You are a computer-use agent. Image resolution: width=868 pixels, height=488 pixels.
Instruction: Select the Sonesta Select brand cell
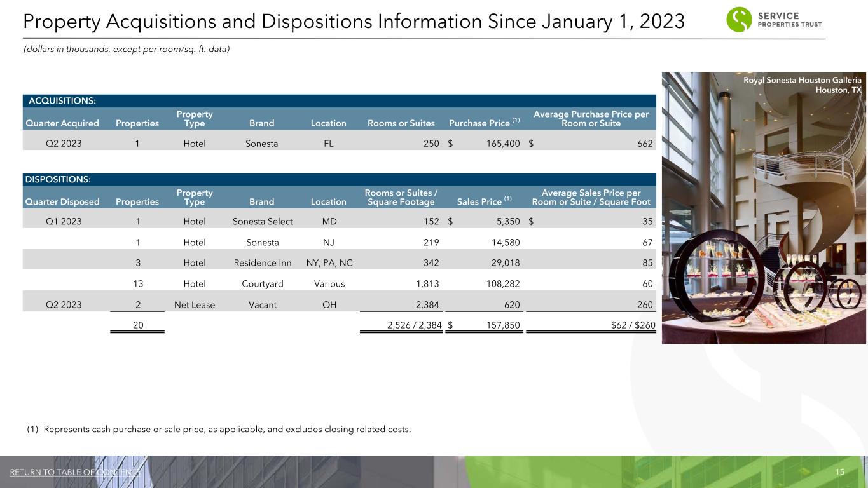point(262,222)
